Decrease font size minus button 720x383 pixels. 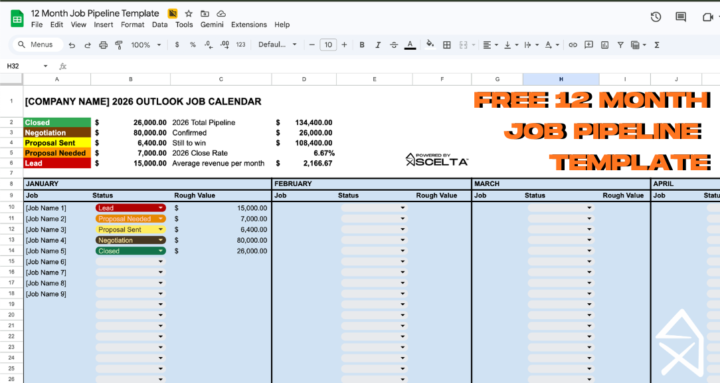coord(312,45)
